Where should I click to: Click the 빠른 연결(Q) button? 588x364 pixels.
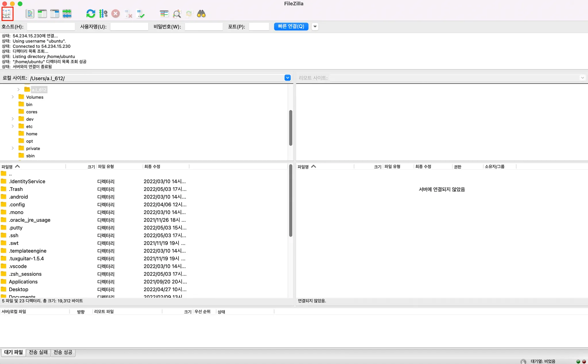[x=291, y=26]
